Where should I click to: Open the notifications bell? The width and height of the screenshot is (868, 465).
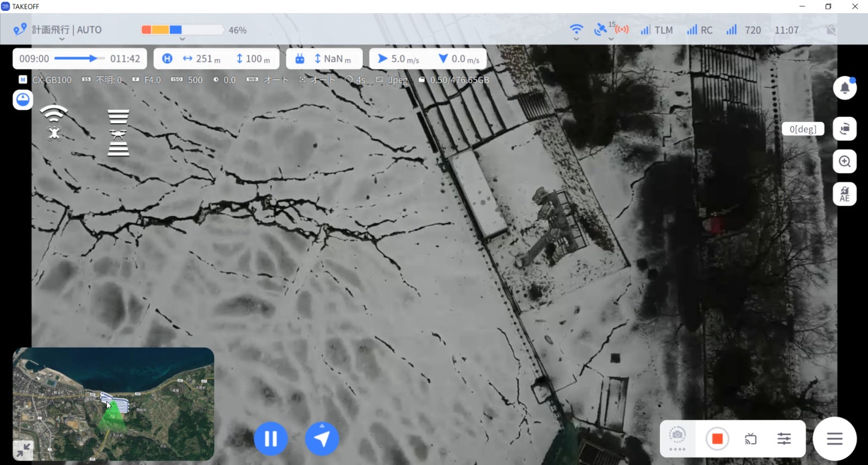(x=845, y=87)
